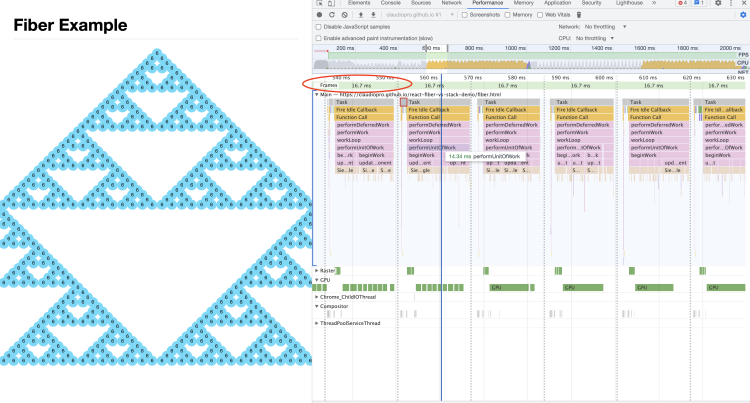
Task: Open the Network throttling dropdown
Action: point(606,27)
